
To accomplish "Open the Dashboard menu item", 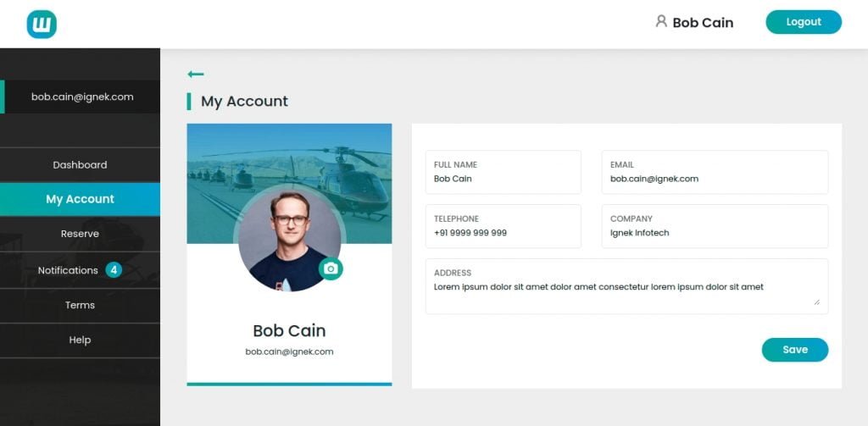I will pos(80,165).
